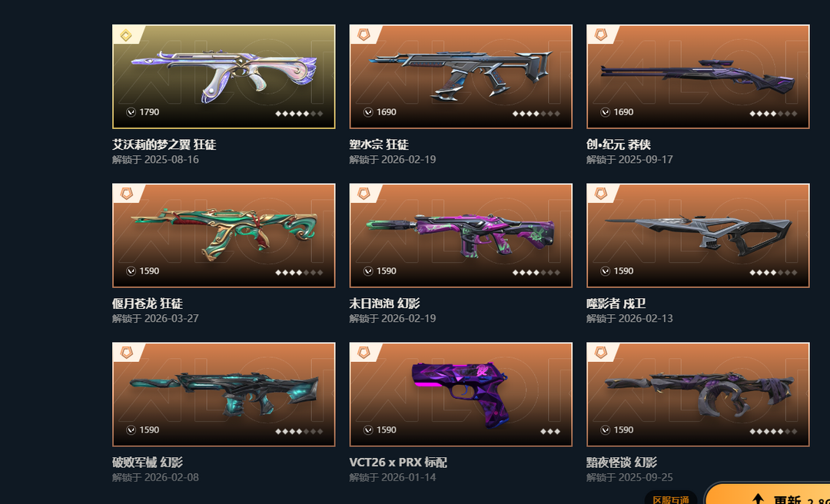Click the 更新 update button

pyautogui.click(x=768, y=495)
